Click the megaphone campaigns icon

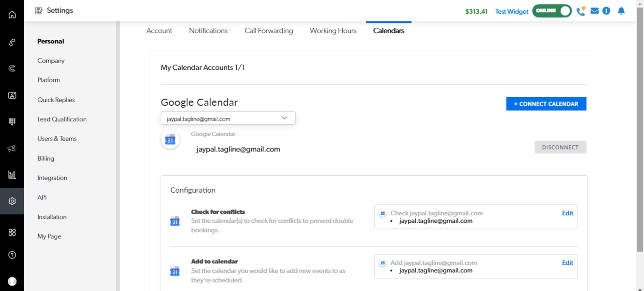12,149
